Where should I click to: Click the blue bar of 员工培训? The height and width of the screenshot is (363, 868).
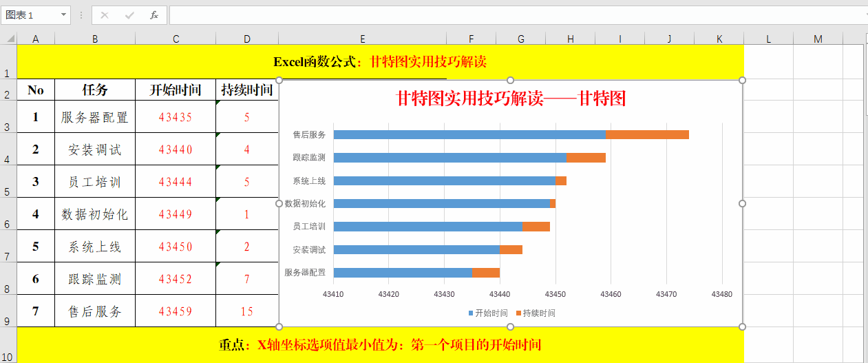[428, 227]
